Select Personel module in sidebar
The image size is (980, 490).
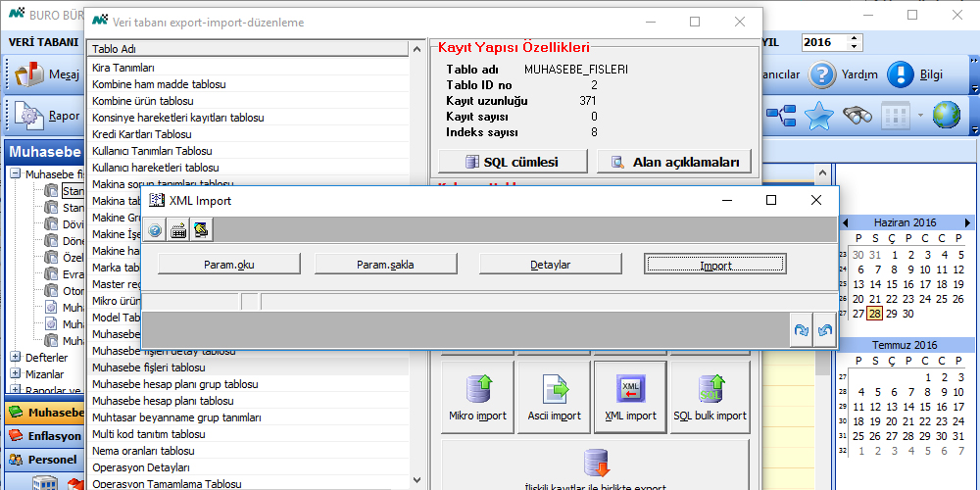44,460
